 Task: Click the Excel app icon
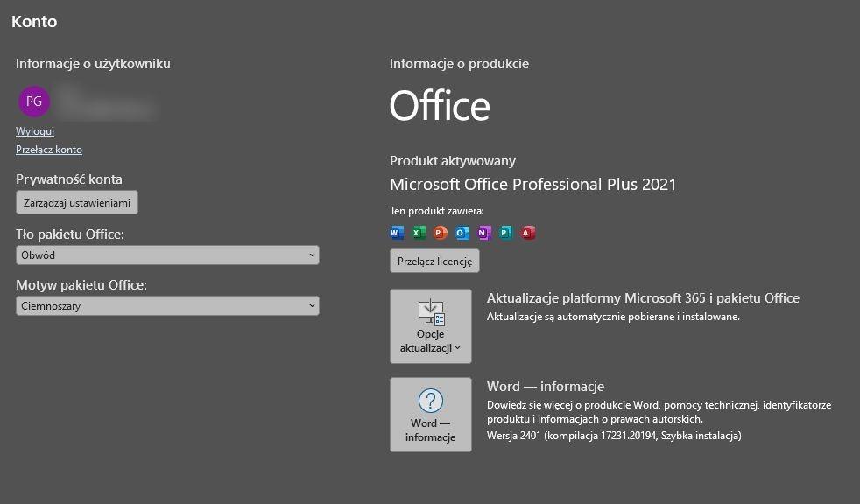click(419, 233)
